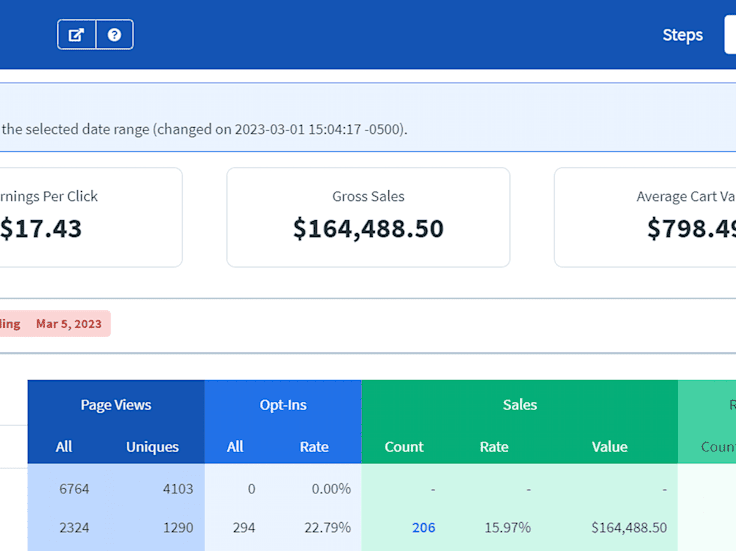
Task: Open the 206 sales count link
Action: [x=423, y=528]
